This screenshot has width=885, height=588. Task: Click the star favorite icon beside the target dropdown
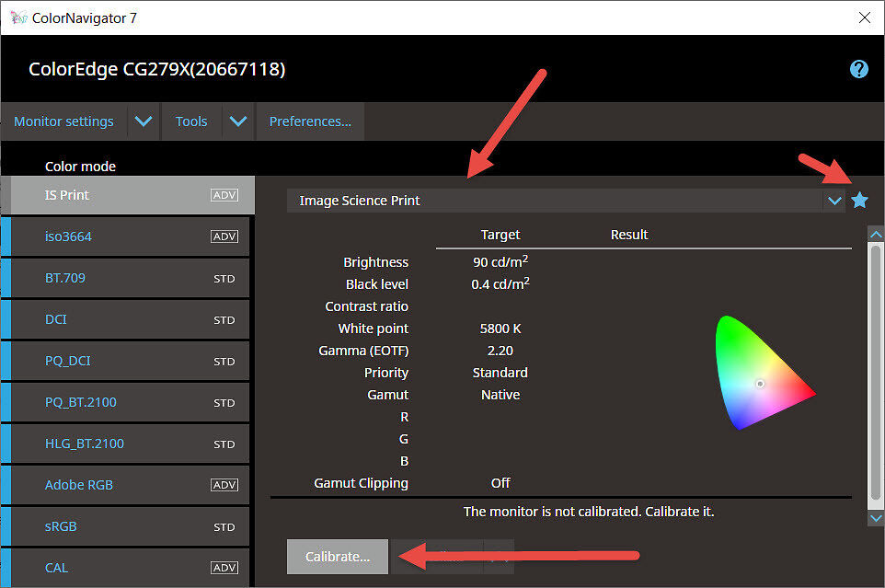(x=859, y=200)
